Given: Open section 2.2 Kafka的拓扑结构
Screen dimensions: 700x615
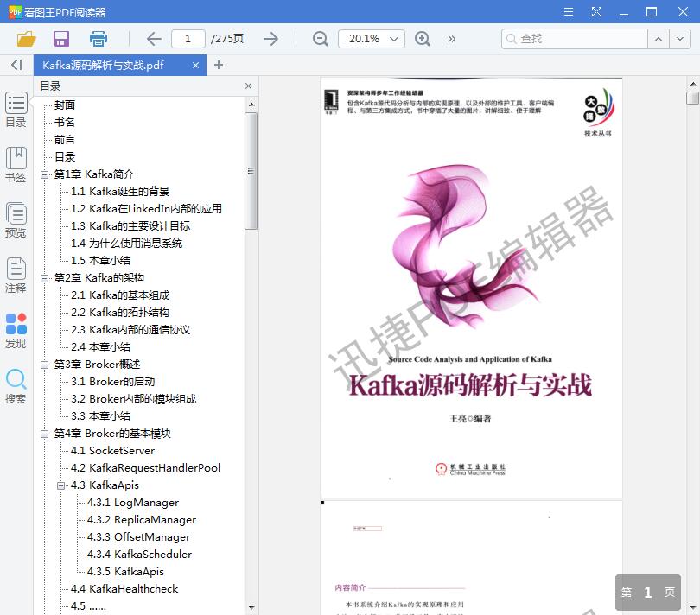Looking at the screenshot, I should tap(120, 313).
